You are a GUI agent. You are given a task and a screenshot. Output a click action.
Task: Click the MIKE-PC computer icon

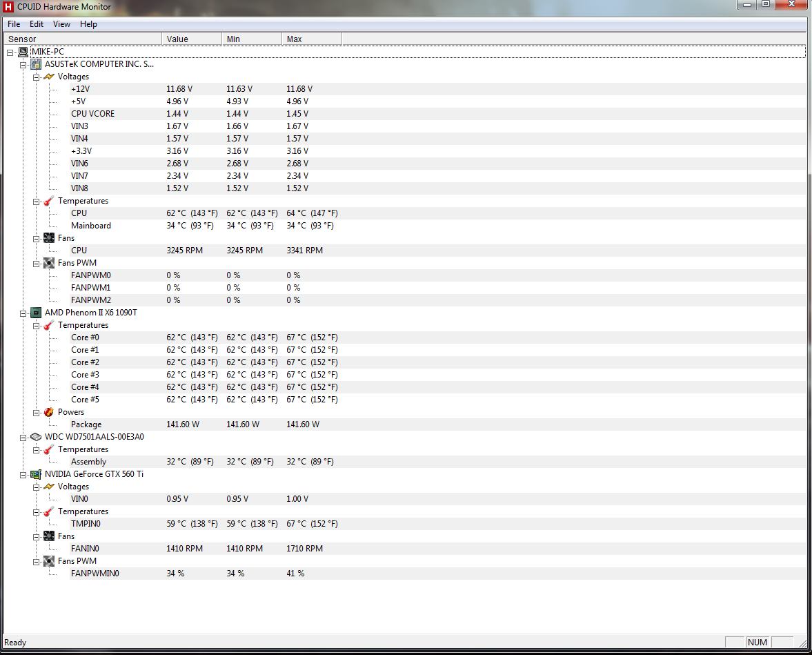(23, 52)
